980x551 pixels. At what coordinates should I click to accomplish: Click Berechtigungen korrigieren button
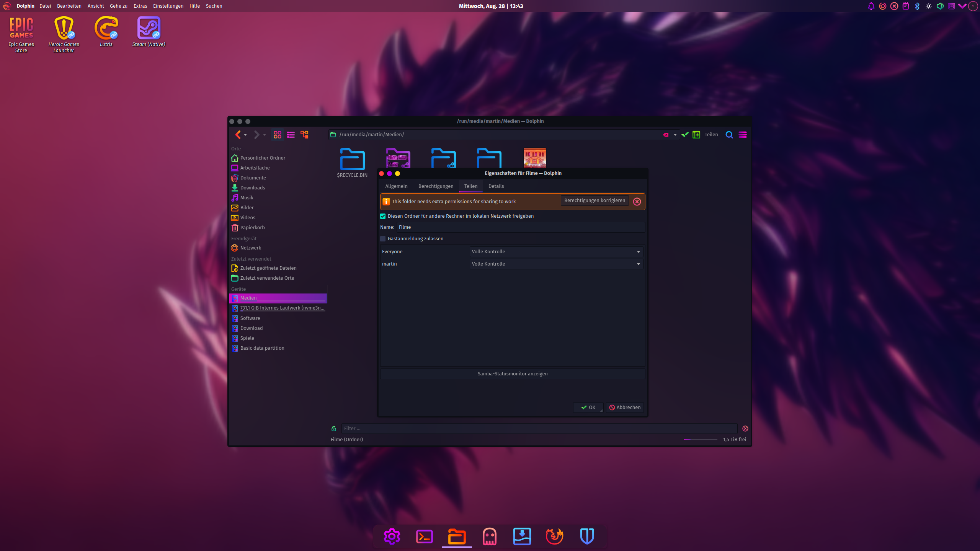[595, 201]
